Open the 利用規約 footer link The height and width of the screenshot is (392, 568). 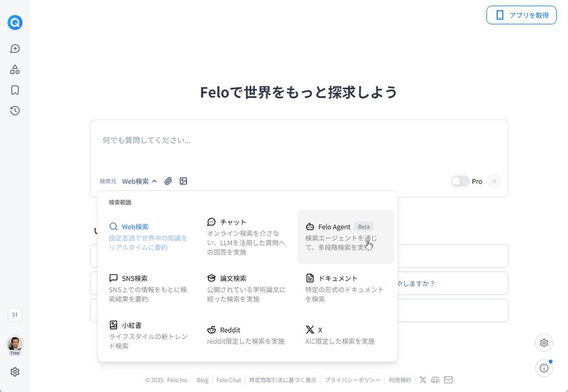tap(400, 380)
